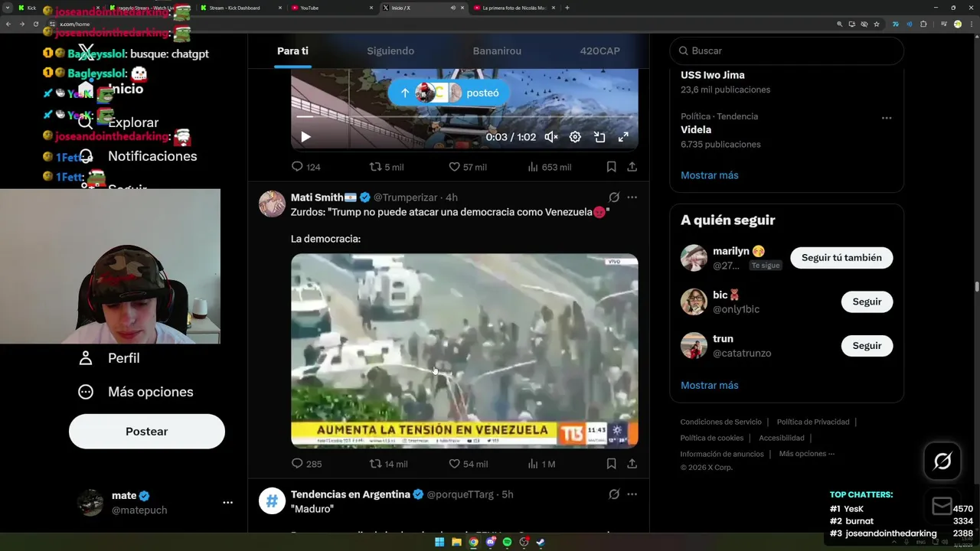Open Steam from the taskbar
Screen dimensions: 980x551
pos(541,543)
